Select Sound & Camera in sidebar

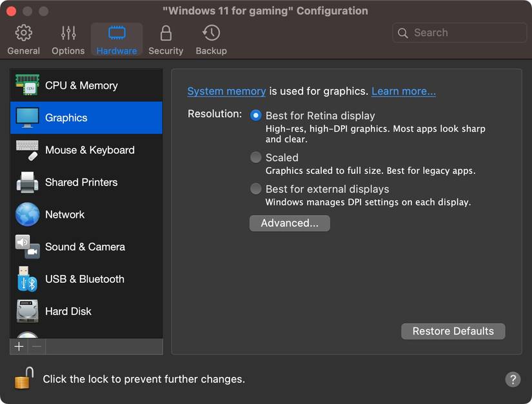point(86,246)
